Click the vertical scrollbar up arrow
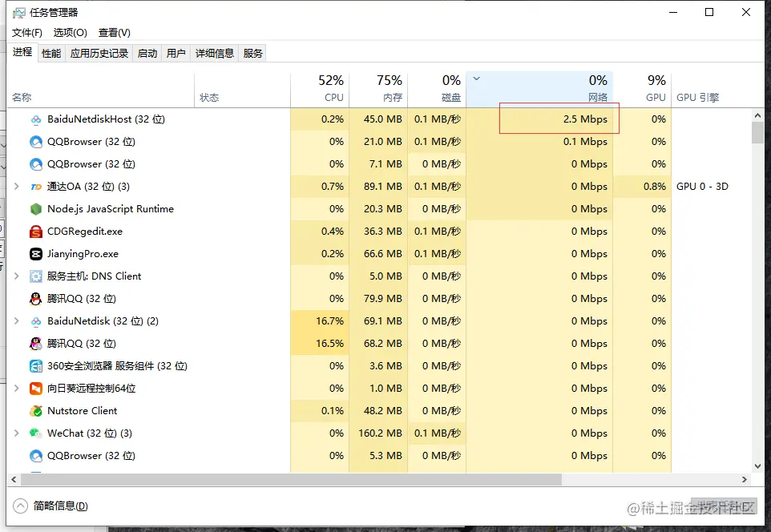The width and height of the screenshot is (771, 532). coord(757,116)
